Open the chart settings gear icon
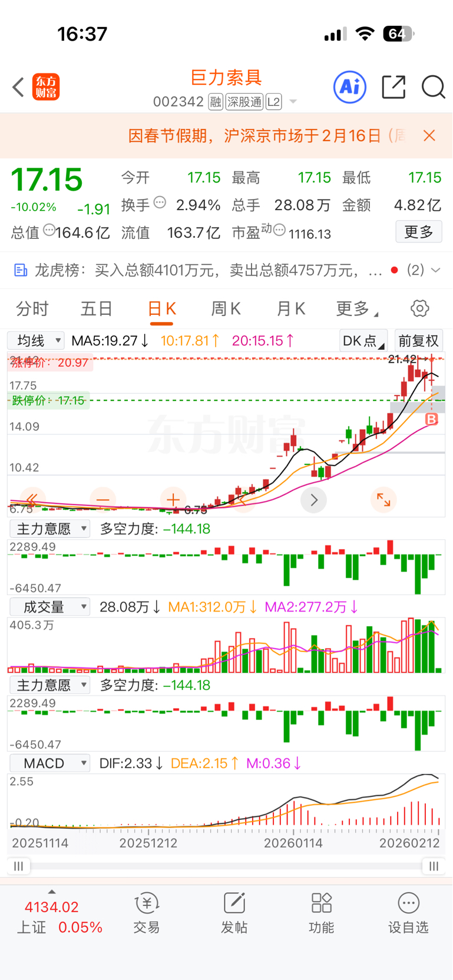 [x=419, y=308]
